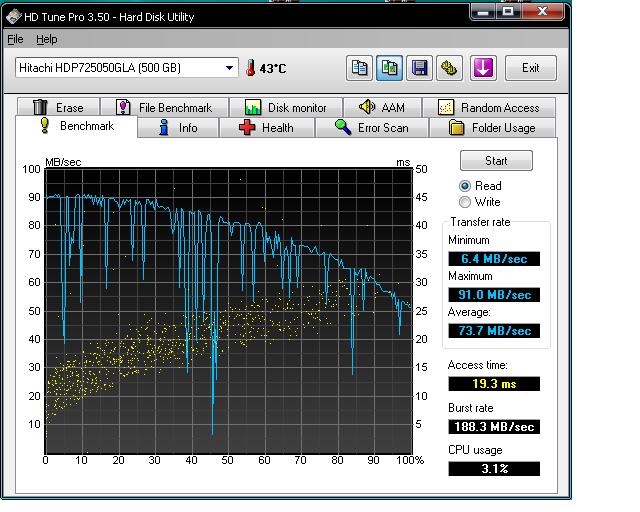Screen dimensions: 640x512
Task: Click the benchmark graph area
Action: (229, 311)
